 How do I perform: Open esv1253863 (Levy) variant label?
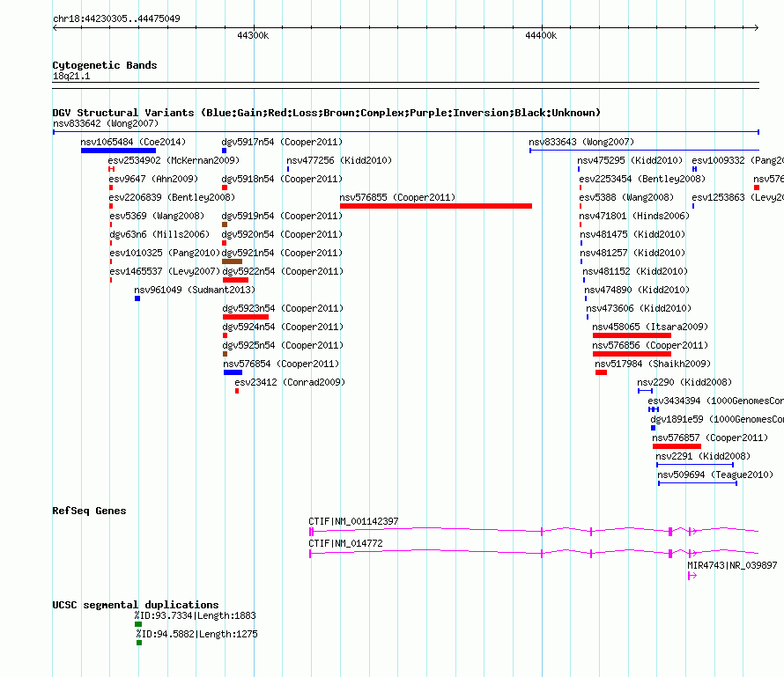click(x=738, y=197)
